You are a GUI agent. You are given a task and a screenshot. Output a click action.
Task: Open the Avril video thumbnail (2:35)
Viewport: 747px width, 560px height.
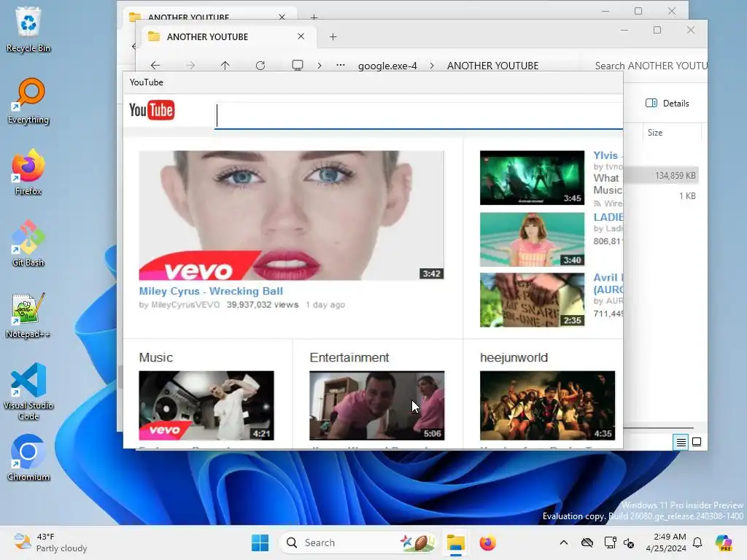pyautogui.click(x=532, y=300)
